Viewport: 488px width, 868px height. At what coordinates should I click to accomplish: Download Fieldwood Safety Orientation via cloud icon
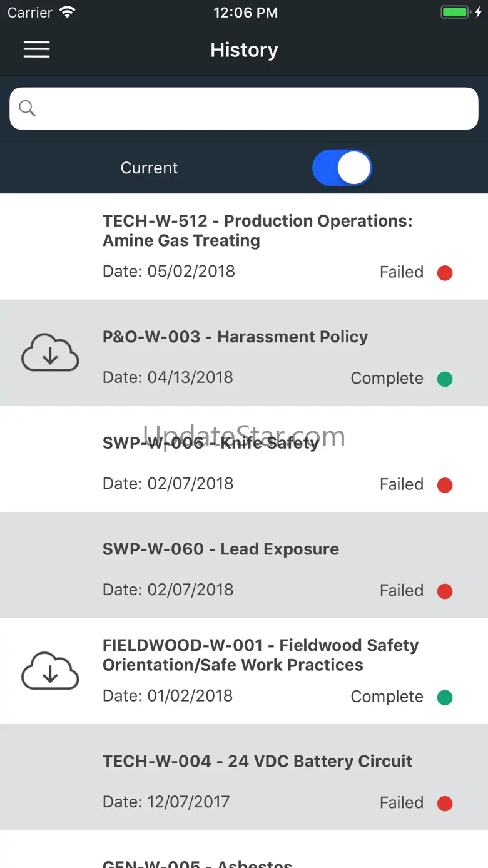click(x=50, y=671)
